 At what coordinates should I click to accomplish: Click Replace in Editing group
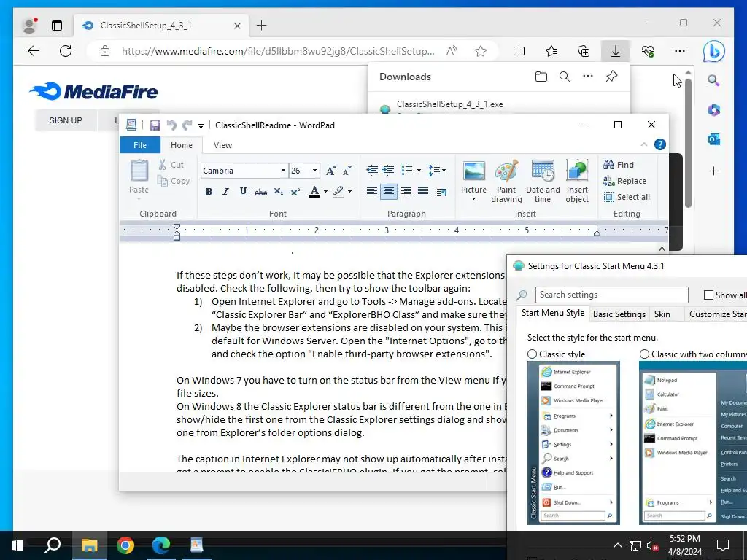pyautogui.click(x=625, y=181)
